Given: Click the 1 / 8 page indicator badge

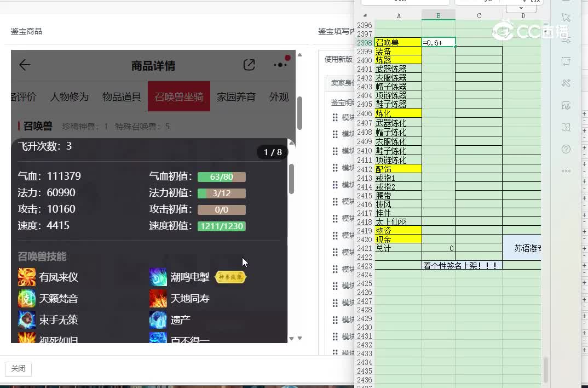Looking at the screenshot, I should pos(273,152).
